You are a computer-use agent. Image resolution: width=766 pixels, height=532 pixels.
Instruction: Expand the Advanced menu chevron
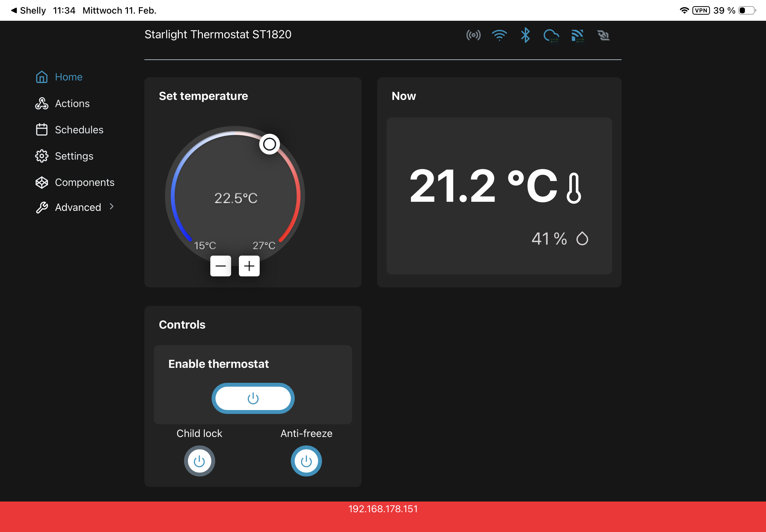click(x=112, y=207)
